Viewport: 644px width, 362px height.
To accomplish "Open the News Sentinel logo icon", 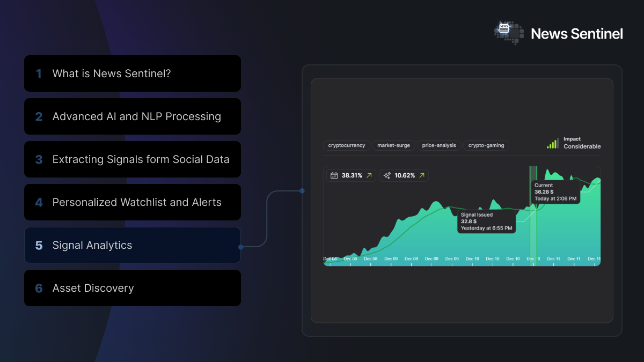I will point(509,33).
